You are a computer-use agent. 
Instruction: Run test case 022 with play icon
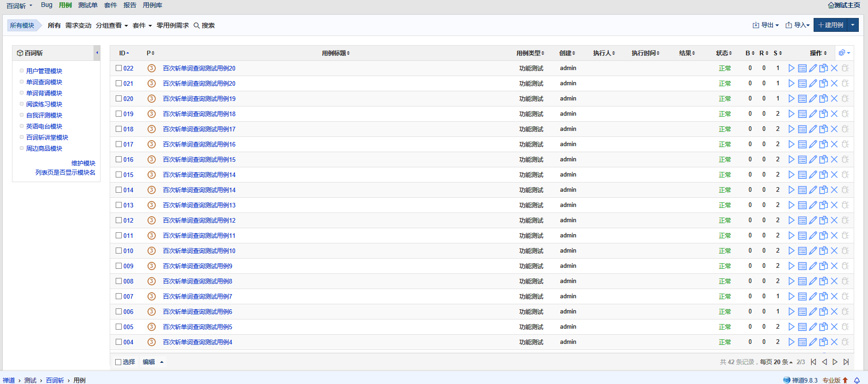point(791,68)
